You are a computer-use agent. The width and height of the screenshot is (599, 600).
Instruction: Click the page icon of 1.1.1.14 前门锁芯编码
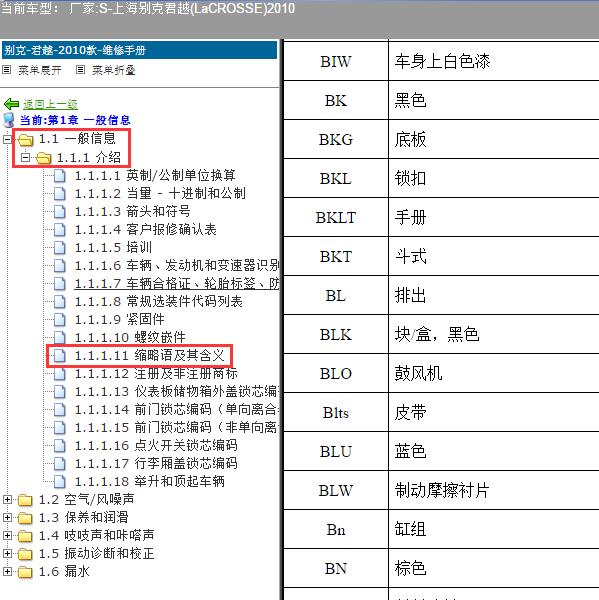[x=59, y=410]
